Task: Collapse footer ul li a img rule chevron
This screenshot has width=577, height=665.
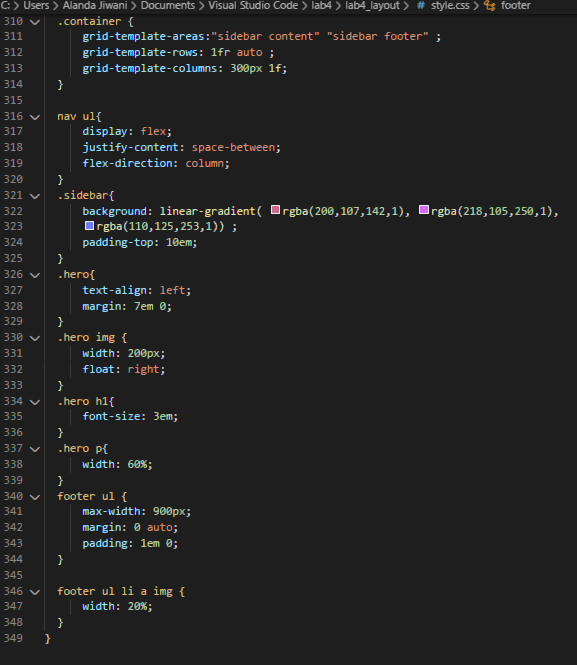Action: (35, 592)
